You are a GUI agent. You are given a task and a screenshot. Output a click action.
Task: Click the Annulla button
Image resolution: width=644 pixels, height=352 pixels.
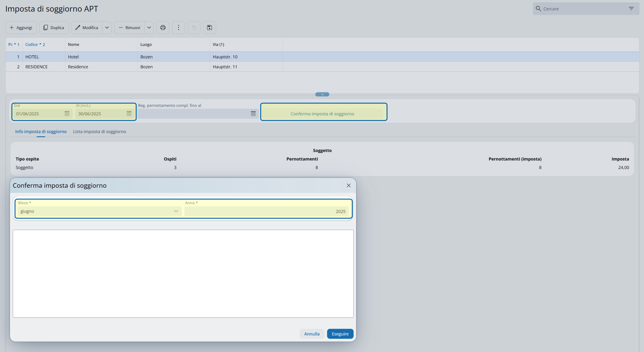[312, 334]
